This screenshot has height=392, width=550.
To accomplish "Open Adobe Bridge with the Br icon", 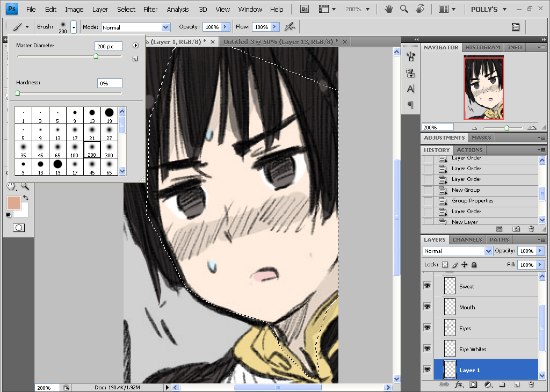I will (x=305, y=9).
